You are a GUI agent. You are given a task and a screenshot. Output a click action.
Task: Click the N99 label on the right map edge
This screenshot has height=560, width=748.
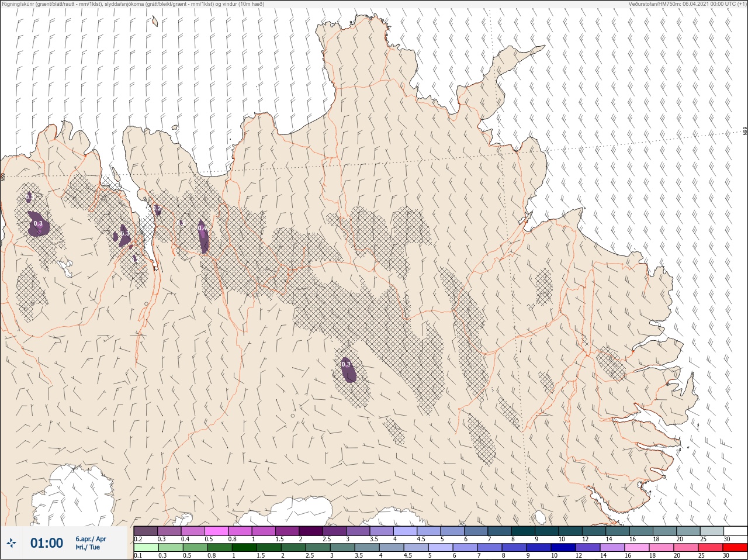pyautogui.click(x=745, y=131)
